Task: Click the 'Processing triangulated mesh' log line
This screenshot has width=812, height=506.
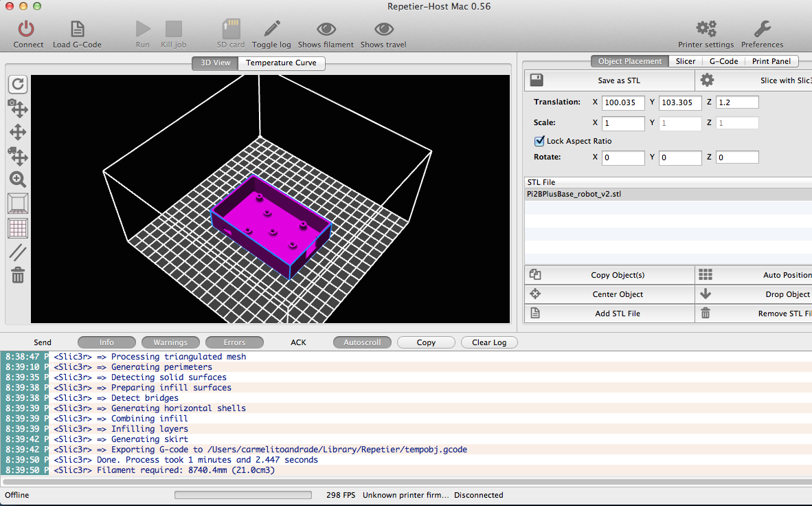Action: click(406, 357)
